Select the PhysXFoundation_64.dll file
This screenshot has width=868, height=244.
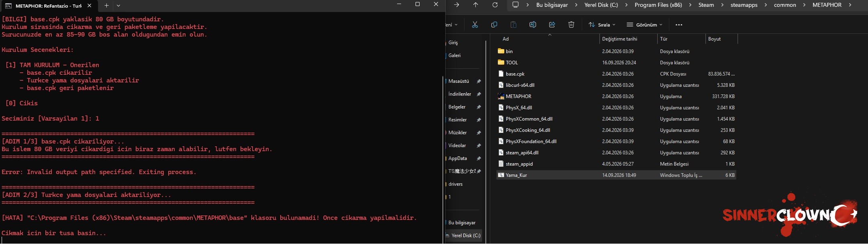pos(616,141)
